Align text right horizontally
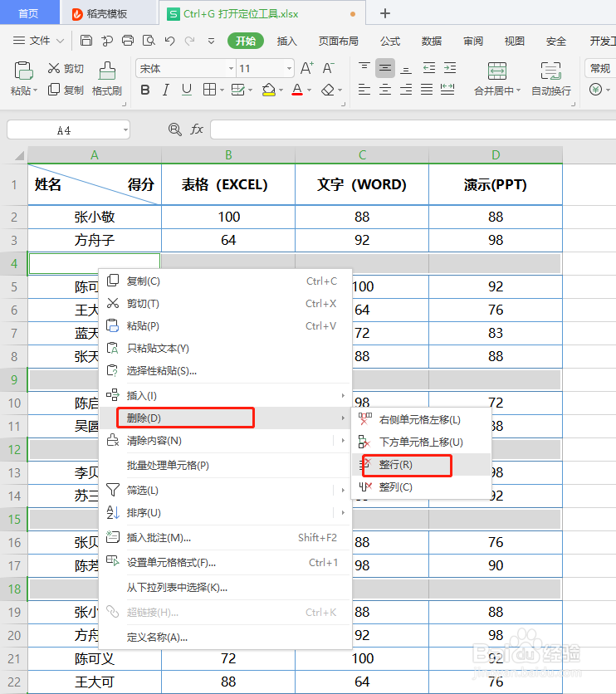Screen dimensions: 616x694 pos(406,90)
